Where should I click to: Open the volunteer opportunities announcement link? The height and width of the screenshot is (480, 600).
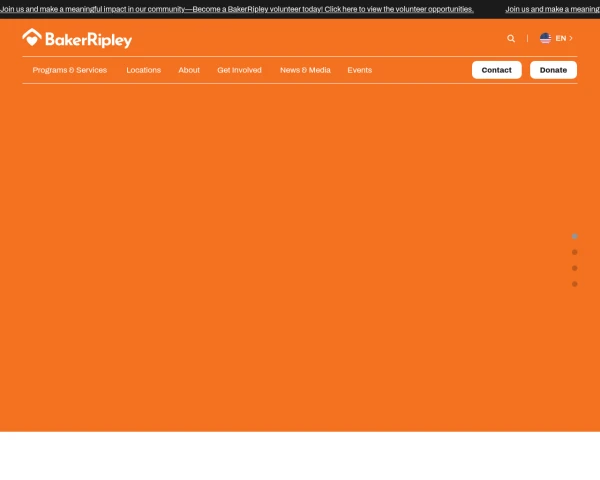click(x=237, y=9)
